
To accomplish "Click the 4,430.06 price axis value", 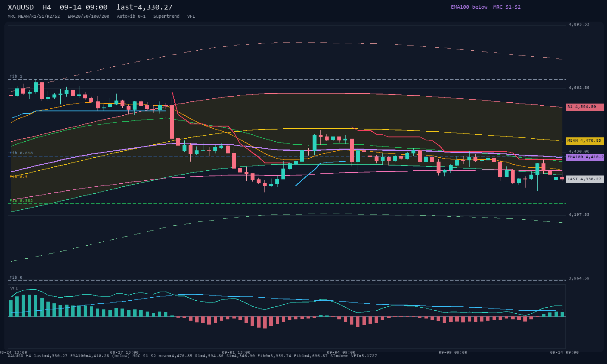I will [x=579, y=151].
